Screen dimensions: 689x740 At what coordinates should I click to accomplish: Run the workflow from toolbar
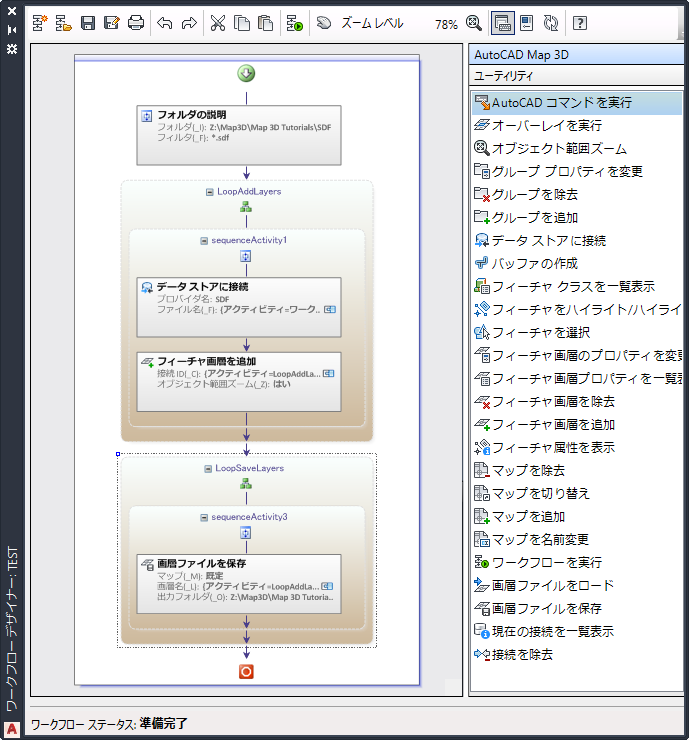(x=294, y=23)
